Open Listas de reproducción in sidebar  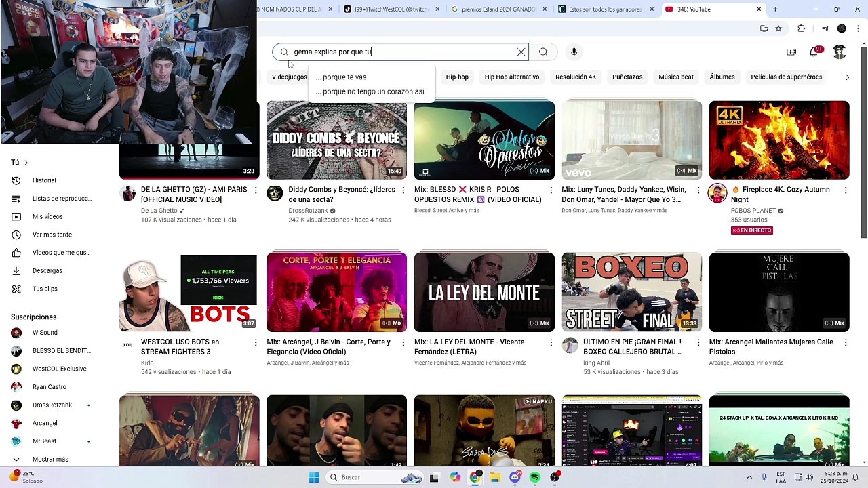coord(52,199)
